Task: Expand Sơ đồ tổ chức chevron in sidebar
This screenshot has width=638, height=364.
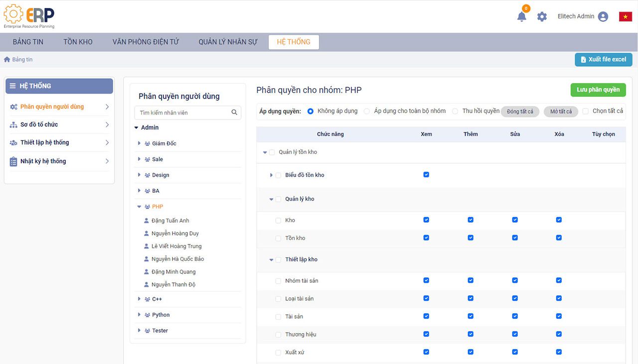Action: 107,124
